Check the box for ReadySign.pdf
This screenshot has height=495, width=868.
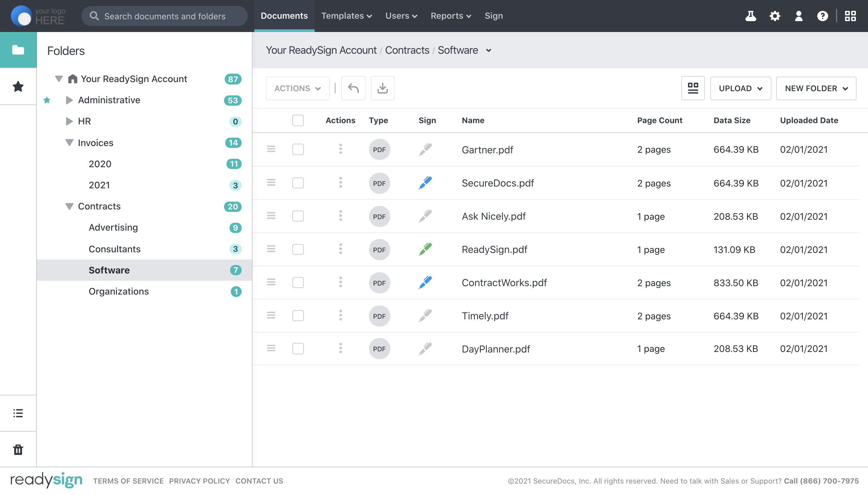coord(298,250)
